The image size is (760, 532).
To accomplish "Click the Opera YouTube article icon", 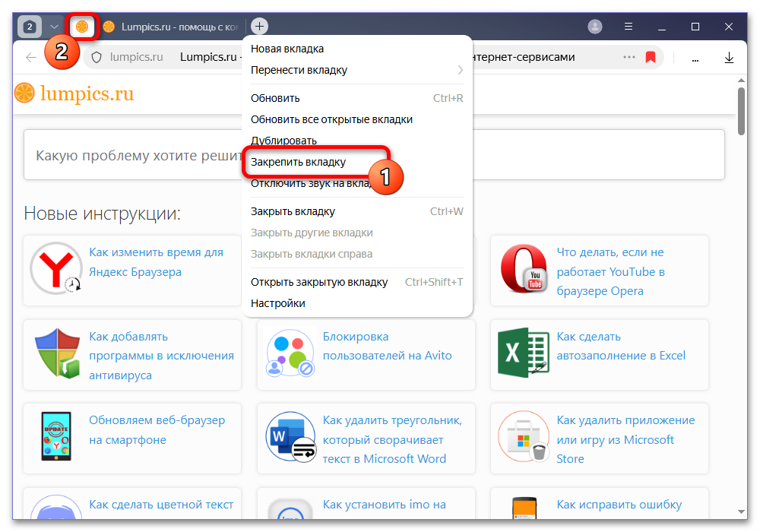I will click(x=524, y=268).
